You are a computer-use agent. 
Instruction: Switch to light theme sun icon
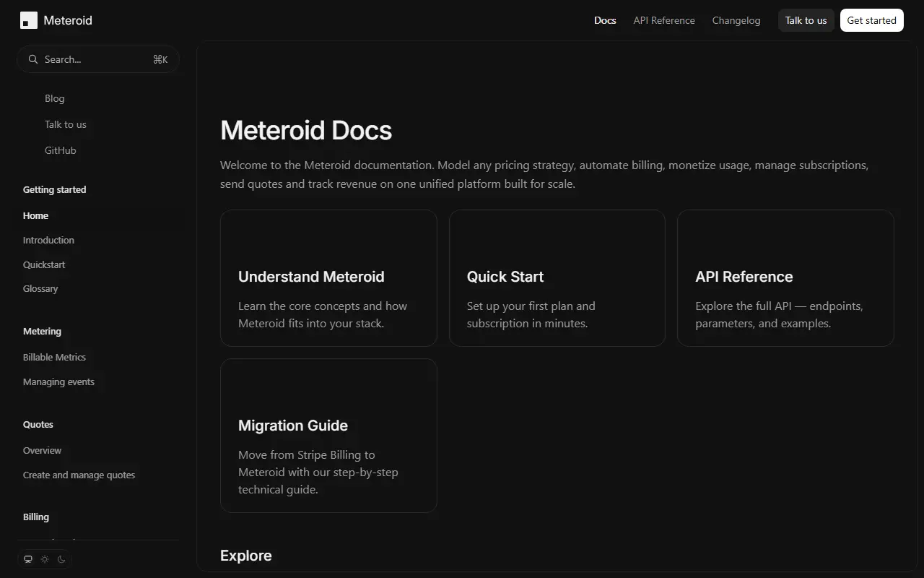tap(45, 559)
